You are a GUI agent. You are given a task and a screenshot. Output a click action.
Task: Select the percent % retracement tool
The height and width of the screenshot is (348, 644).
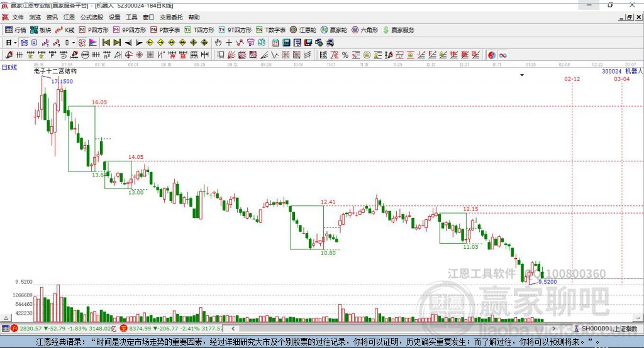click(x=345, y=55)
